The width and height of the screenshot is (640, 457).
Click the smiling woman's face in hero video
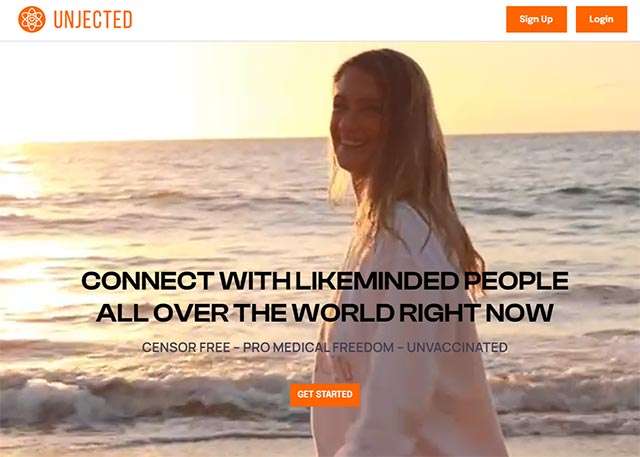[x=354, y=122]
